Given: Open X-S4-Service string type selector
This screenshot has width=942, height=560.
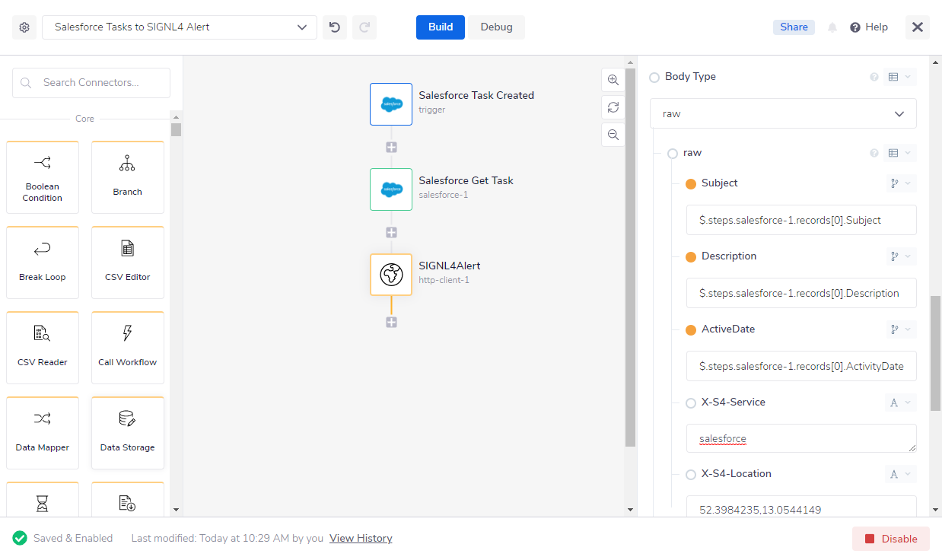Looking at the screenshot, I should [900, 402].
